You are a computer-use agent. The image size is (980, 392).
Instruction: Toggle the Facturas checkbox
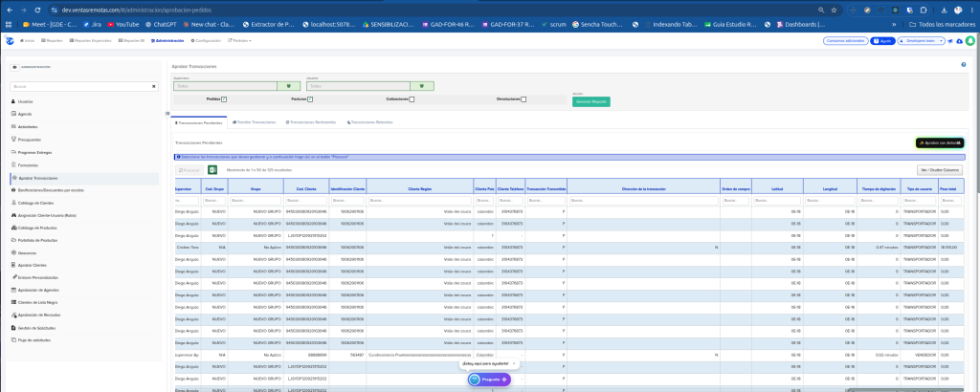click(310, 99)
